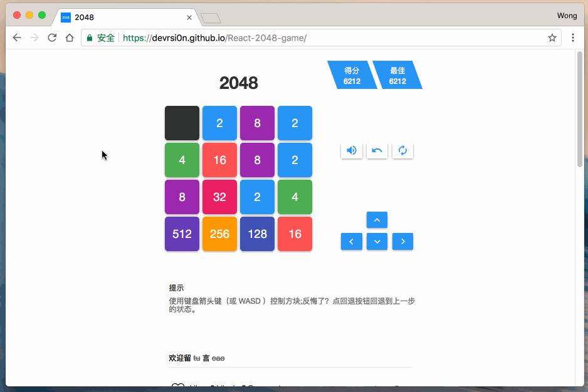588x392 pixels.
Task: Click the 得分 6212 score badge
Action: click(352, 75)
